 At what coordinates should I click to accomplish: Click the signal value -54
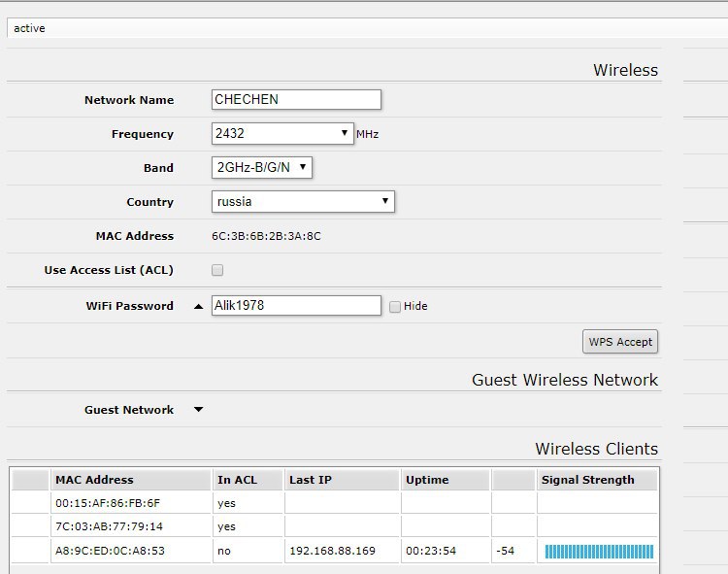point(505,551)
